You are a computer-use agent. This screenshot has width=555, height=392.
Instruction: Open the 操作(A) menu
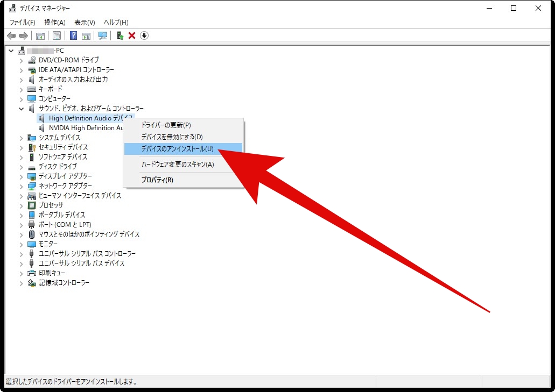coord(54,23)
